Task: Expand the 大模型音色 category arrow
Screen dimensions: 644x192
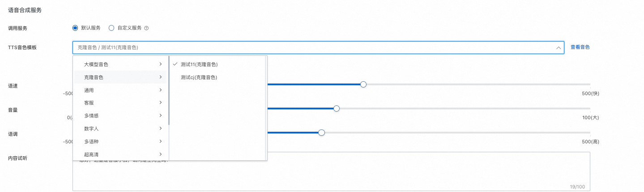Action: click(160, 64)
